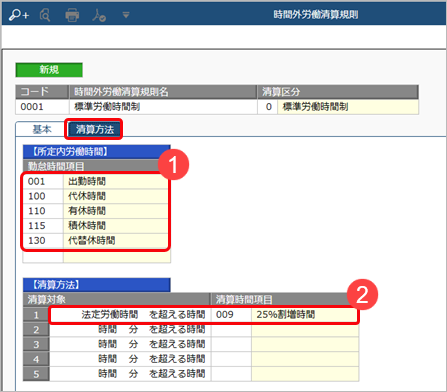Select code cell 110
447x392 pixels.
(x=43, y=211)
